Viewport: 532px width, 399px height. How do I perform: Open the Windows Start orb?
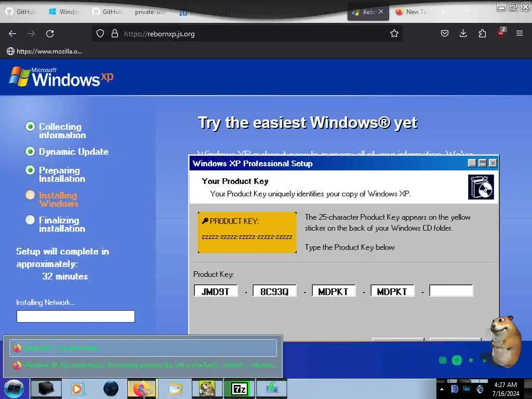coord(14,389)
